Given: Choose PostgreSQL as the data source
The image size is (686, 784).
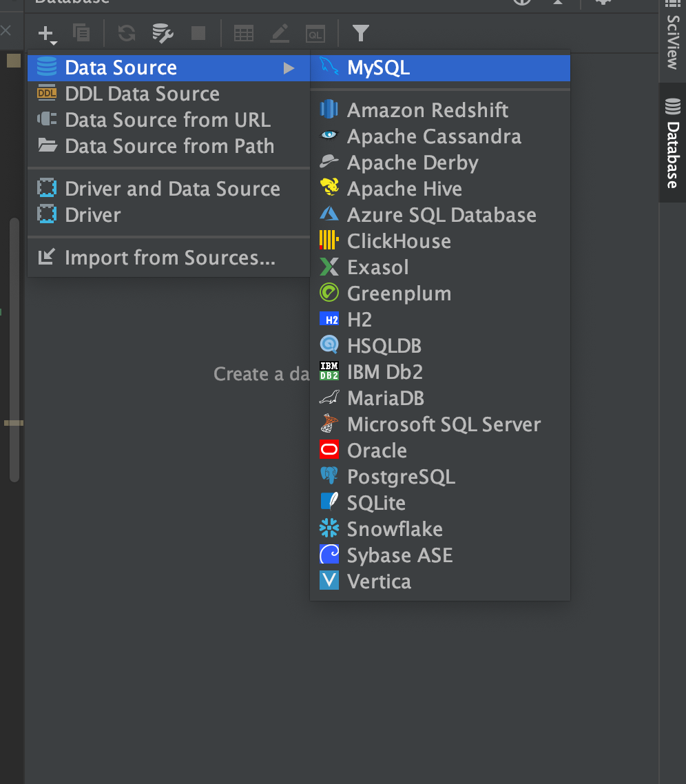Looking at the screenshot, I should pyautogui.click(x=401, y=477).
